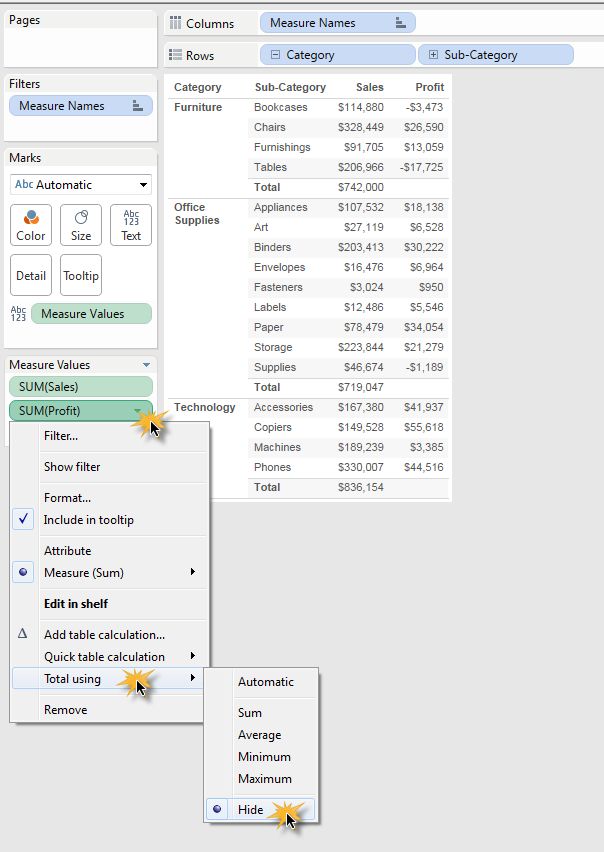Click the Columns shelf icon
The height and width of the screenshot is (852, 604).
coord(175,23)
